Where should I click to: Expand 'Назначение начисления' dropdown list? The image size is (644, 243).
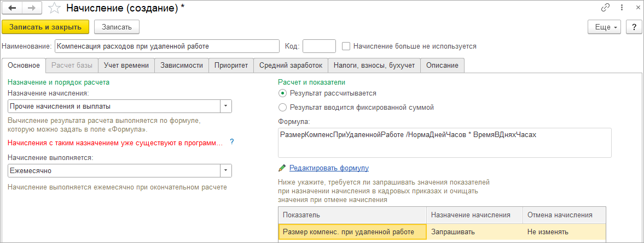(226, 106)
